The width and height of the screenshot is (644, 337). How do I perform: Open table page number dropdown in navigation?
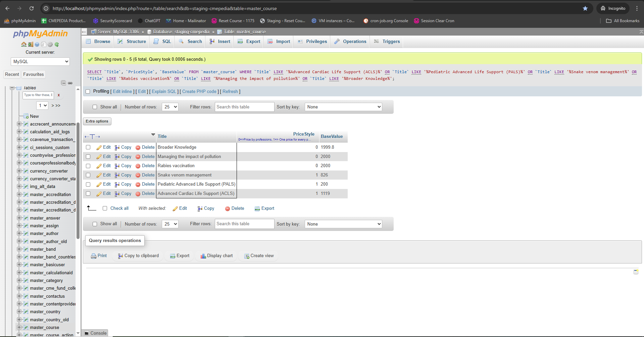point(42,105)
